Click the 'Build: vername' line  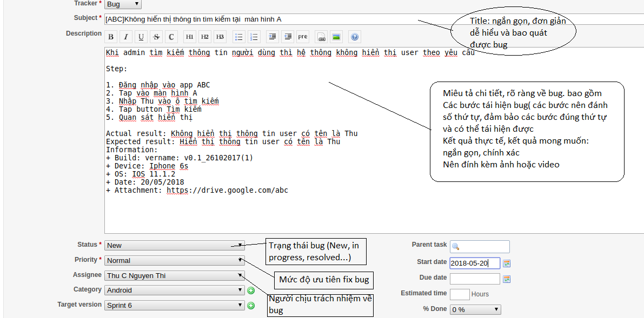pos(180,158)
